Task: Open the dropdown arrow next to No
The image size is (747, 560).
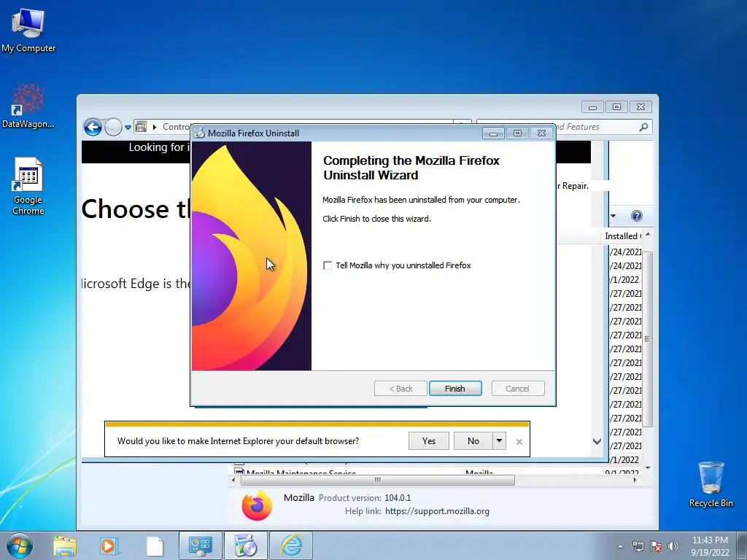Action: [499, 441]
